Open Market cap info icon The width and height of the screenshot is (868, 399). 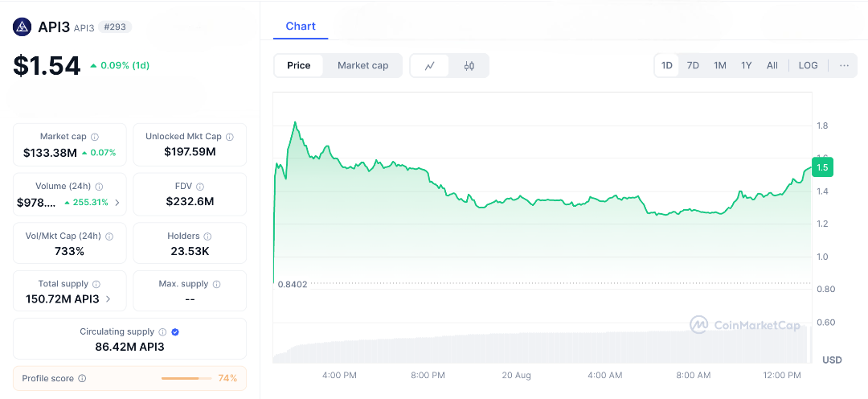pyautogui.click(x=95, y=136)
